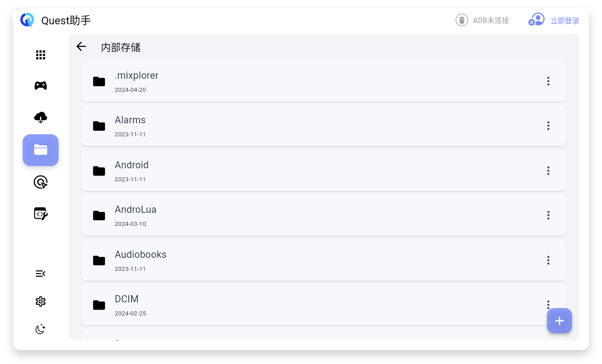Open more options for .mixplorer folder
This screenshot has width=602, height=364.
point(548,81)
